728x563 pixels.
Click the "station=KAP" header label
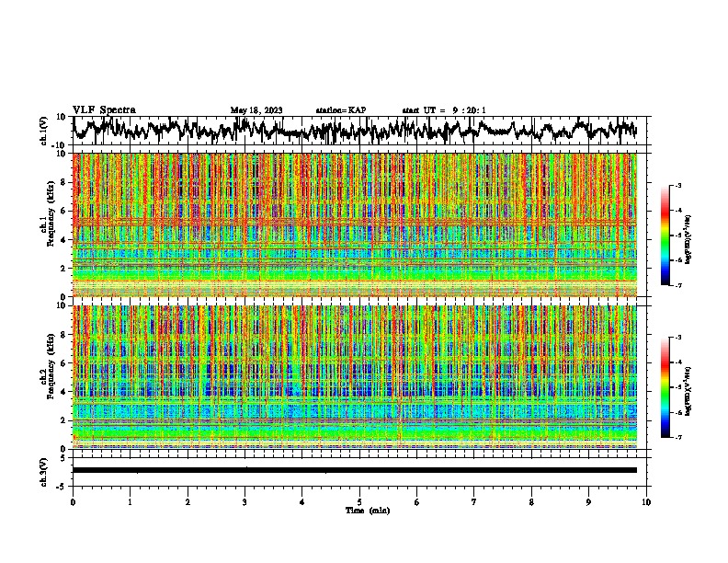pos(341,110)
